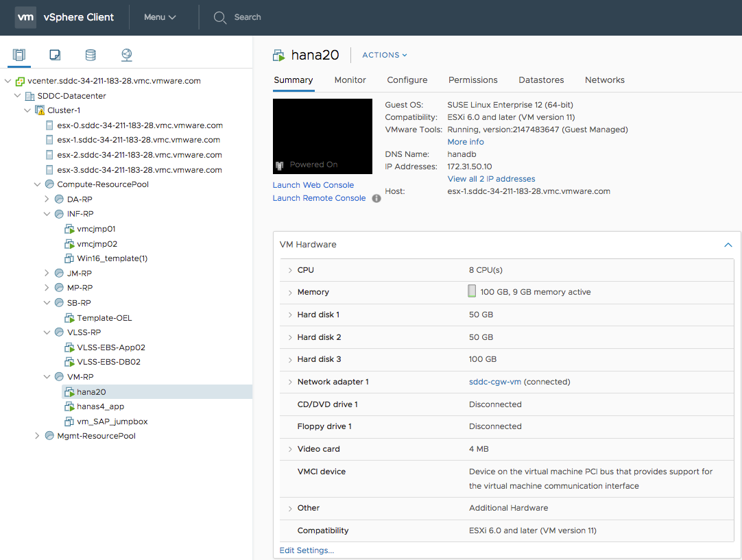Open Edit Settings for the VM
This screenshot has width=742, height=560.
tap(307, 550)
